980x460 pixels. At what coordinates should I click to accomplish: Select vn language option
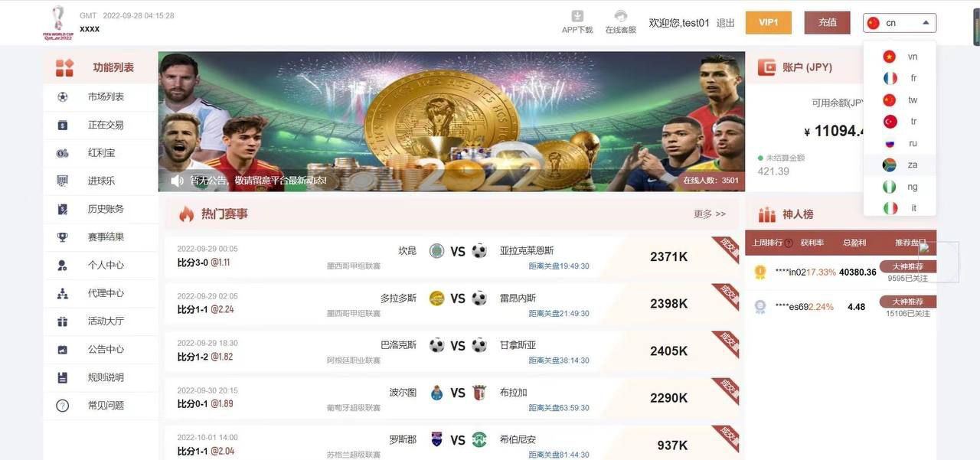click(900, 57)
